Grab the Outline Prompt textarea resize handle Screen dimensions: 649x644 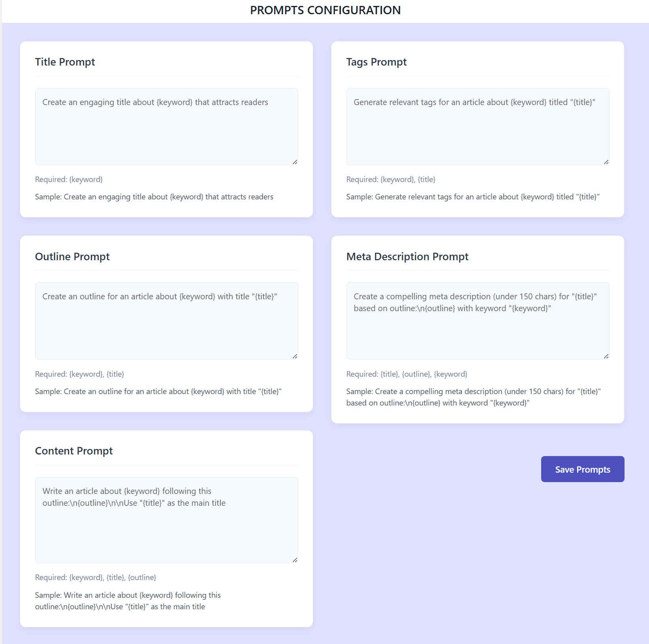295,356
